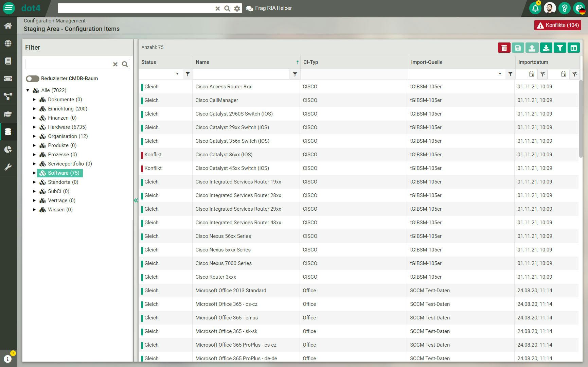This screenshot has height=367, width=588.
Task: Collapse the Filter panel with double chevron
Action: pos(136,200)
